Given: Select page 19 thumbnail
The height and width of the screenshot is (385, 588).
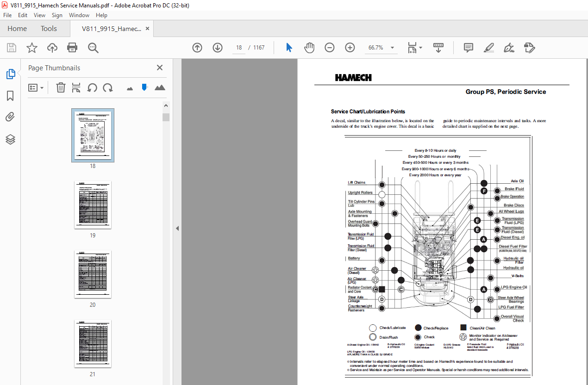Looking at the screenshot, I should pos(93,205).
